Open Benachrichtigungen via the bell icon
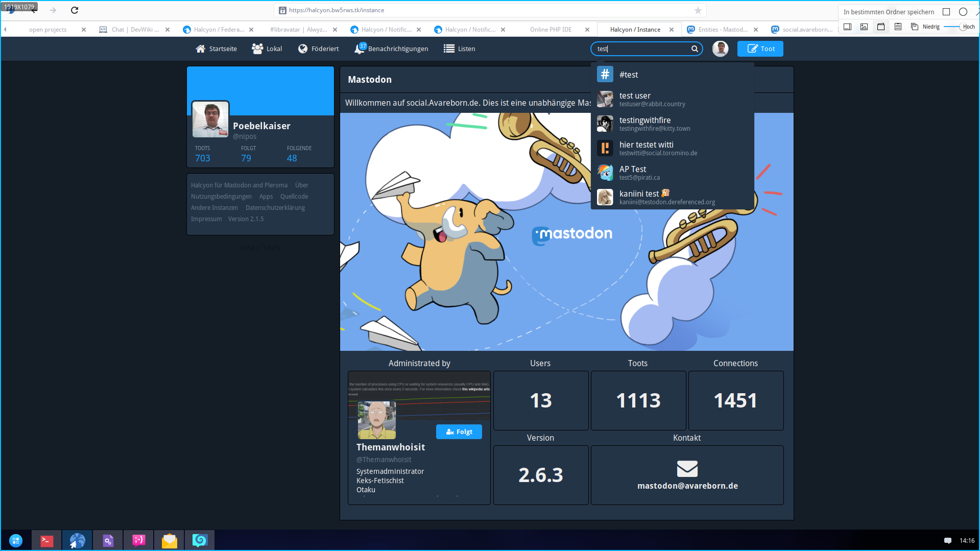This screenshot has width=980, height=551. pyautogui.click(x=360, y=49)
